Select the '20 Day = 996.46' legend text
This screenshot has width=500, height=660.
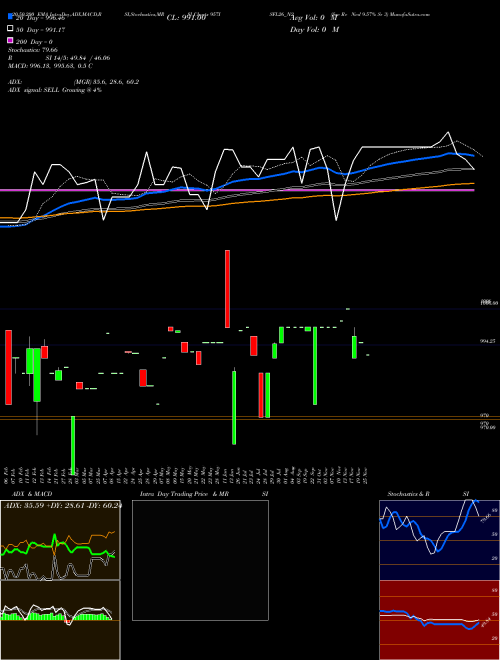point(40,18)
